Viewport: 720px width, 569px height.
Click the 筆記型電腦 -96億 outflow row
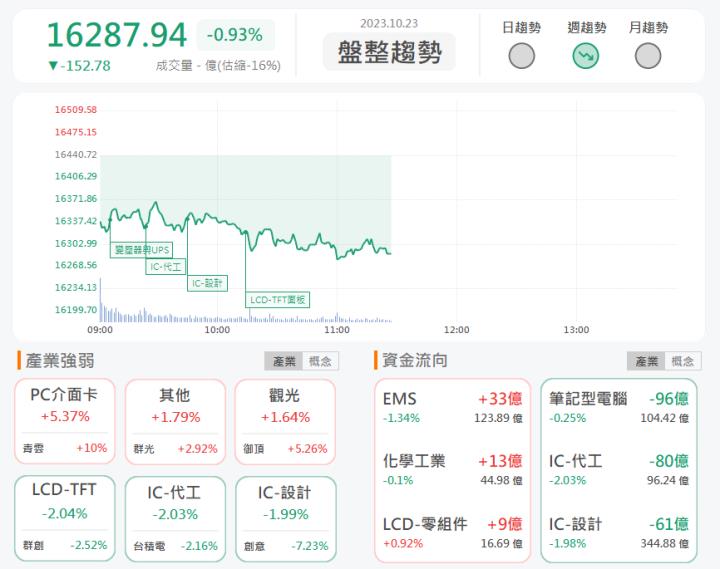point(619,407)
